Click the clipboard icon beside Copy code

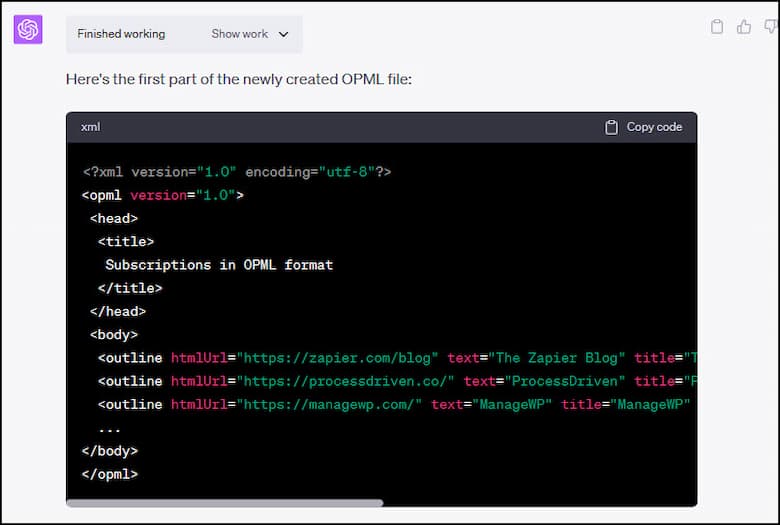(612, 127)
